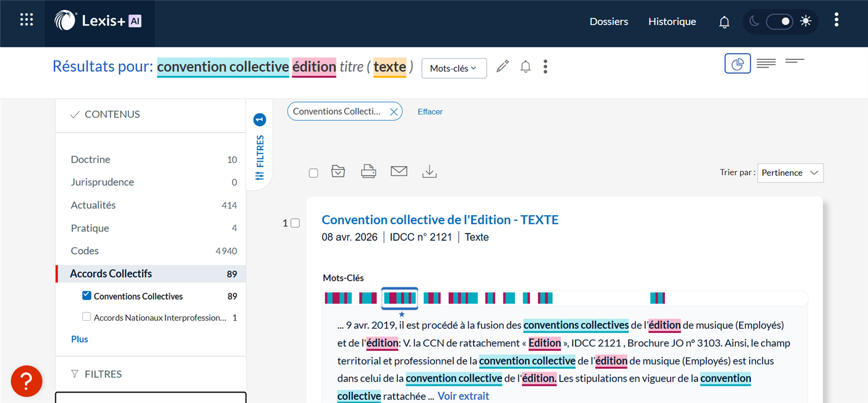Image resolution: width=868 pixels, height=403 pixels.
Task: Select the Doctrine content category
Action: pyautogui.click(x=91, y=159)
